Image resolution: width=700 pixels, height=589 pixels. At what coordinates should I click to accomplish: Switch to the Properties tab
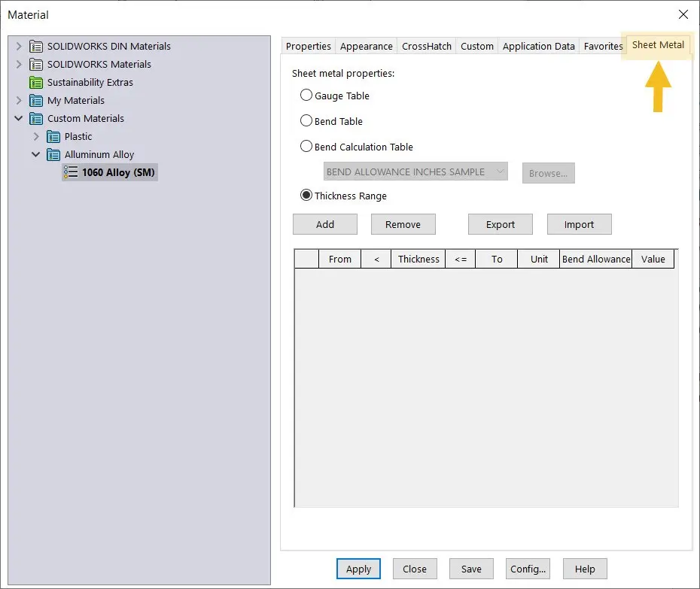(308, 46)
